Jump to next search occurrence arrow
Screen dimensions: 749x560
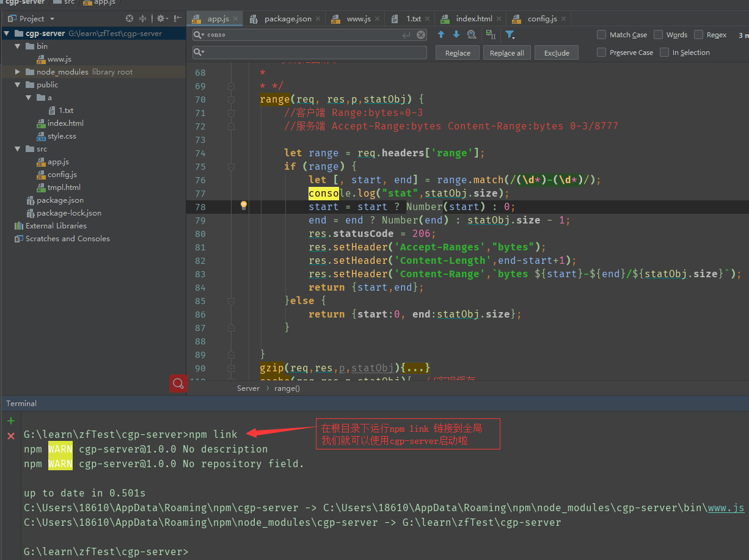[456, 35]
